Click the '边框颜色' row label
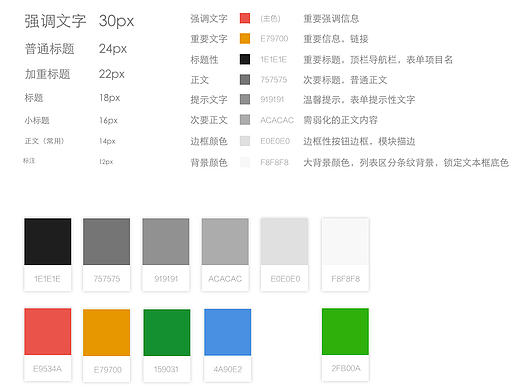 tap(209, 141)
